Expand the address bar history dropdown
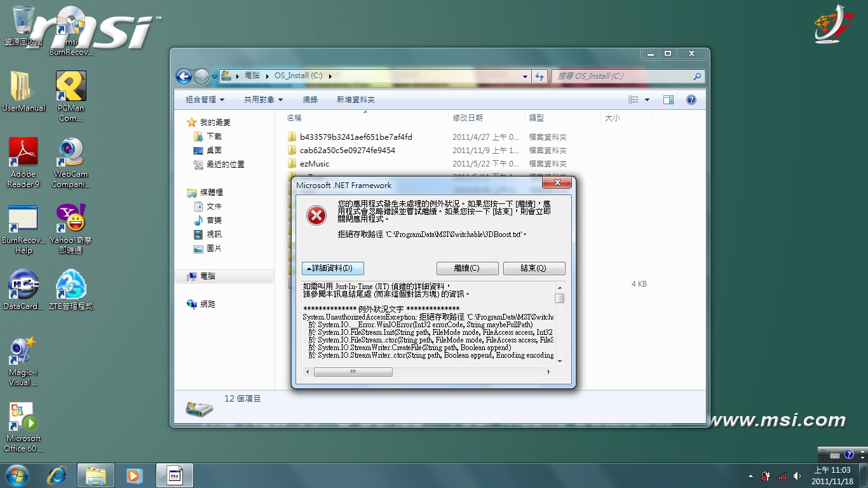Image resolution: width=868 pixels, height=488 pixels. pyautogui.click(x=525, y=76)
